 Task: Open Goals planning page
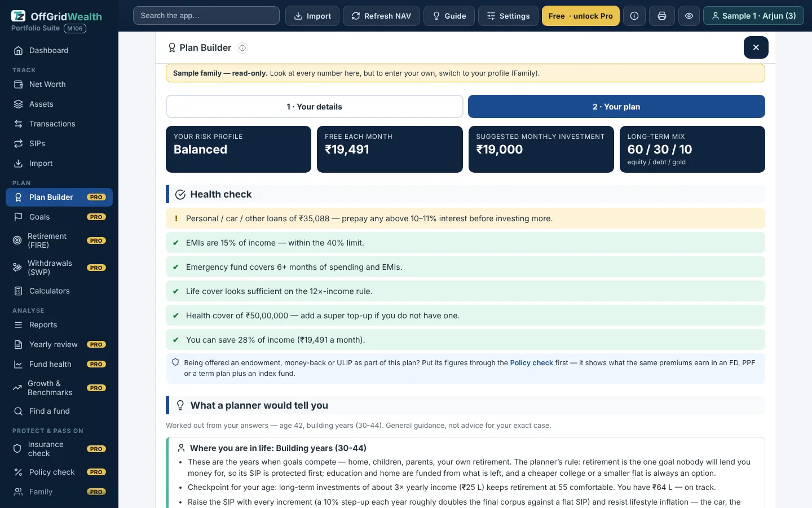pos(59,217)
